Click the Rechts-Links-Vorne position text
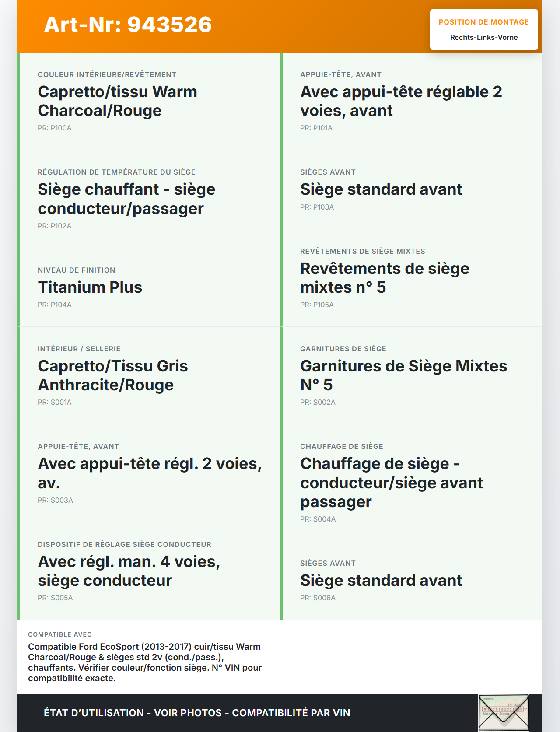The height and width of the screenshot is (732, 560). [x=484, y=38]
